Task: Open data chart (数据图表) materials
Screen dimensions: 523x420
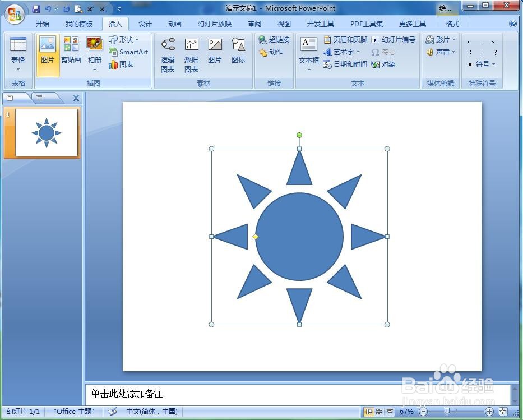Action: point(192,55)
